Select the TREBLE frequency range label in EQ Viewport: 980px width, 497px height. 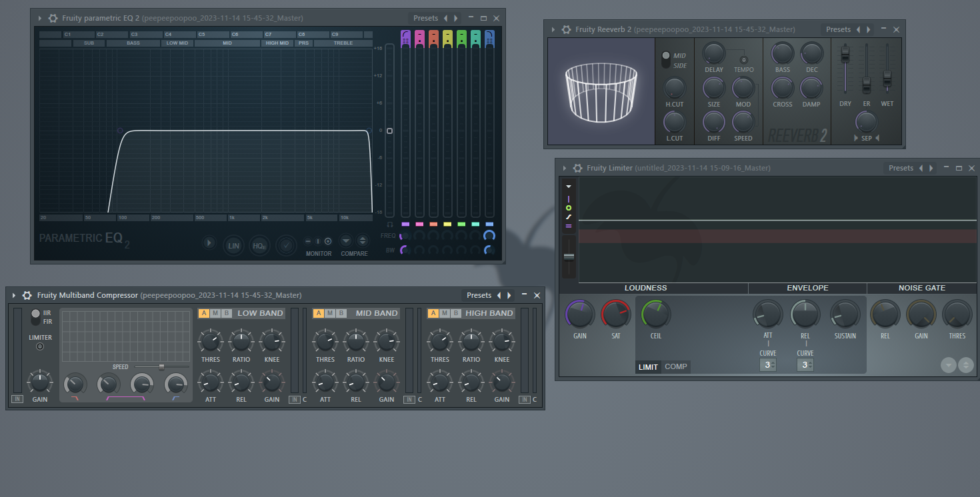point(343,43)
